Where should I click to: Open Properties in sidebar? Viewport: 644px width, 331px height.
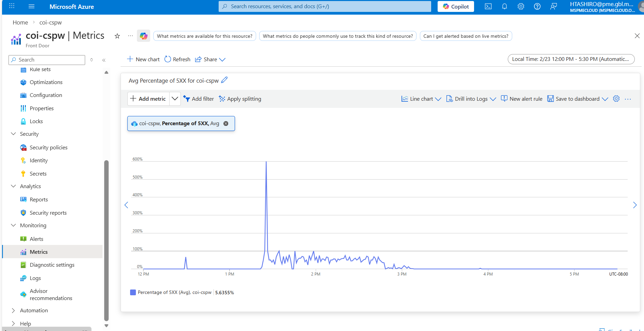(x=42, y=109)
